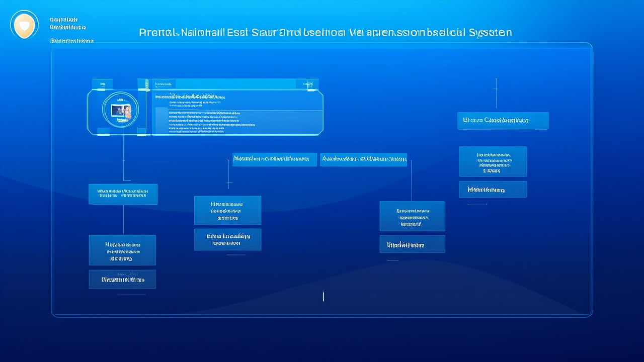Screen dimensions: 644x362
Task: Select the wide node box directly below the profile card
Action: pyautogui.click(x=123, y=194)
